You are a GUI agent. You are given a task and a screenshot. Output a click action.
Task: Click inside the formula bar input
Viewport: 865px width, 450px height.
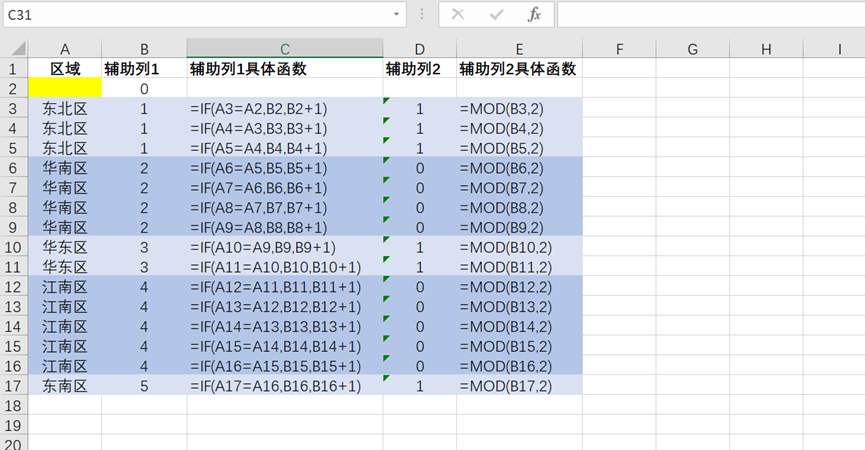[711, 14]
